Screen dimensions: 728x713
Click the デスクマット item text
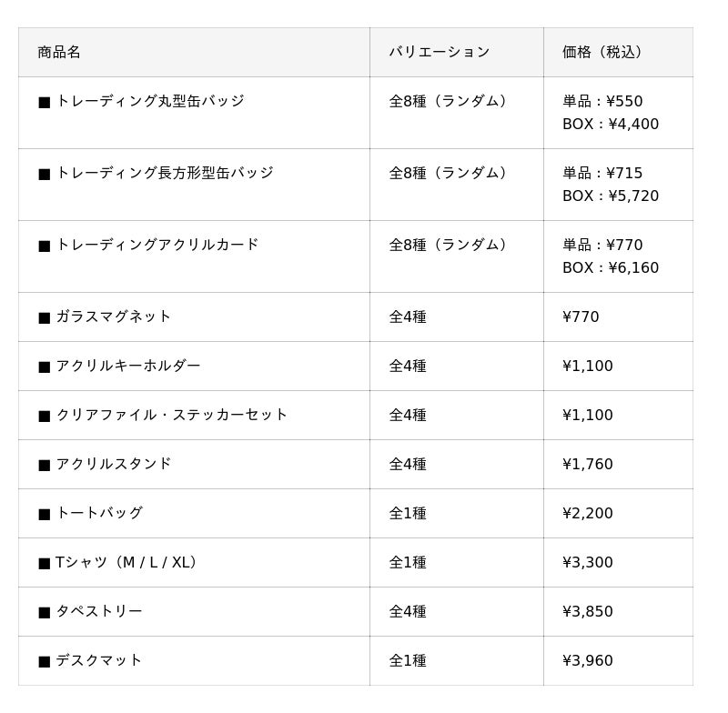[99, 660]
